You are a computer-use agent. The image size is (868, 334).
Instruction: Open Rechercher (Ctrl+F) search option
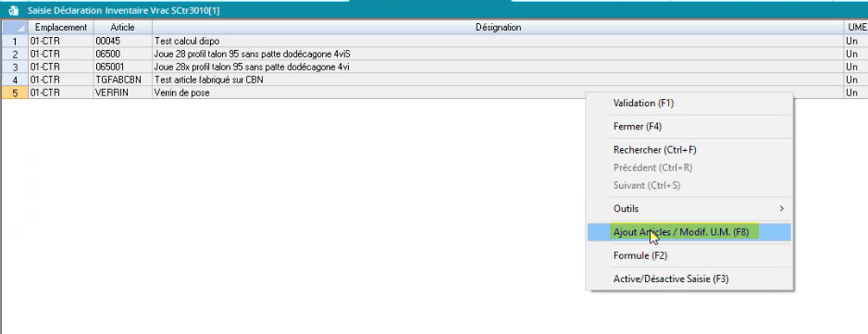pos(655,150)
